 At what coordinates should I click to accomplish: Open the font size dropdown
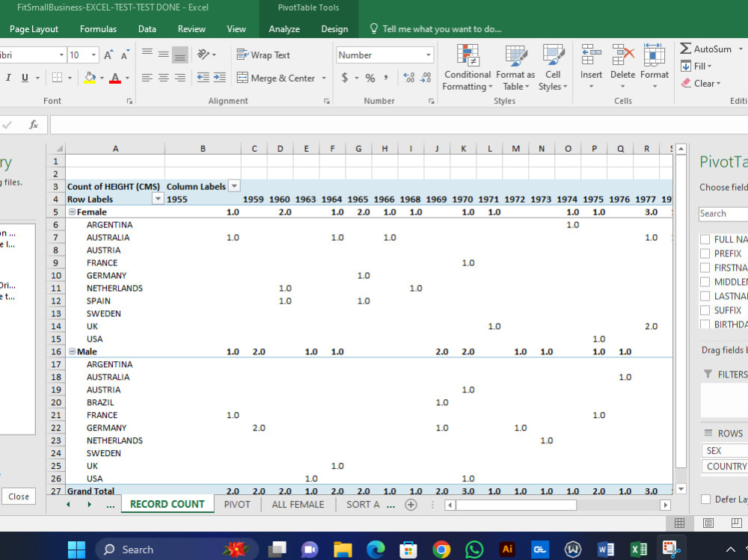click(94, 55)
